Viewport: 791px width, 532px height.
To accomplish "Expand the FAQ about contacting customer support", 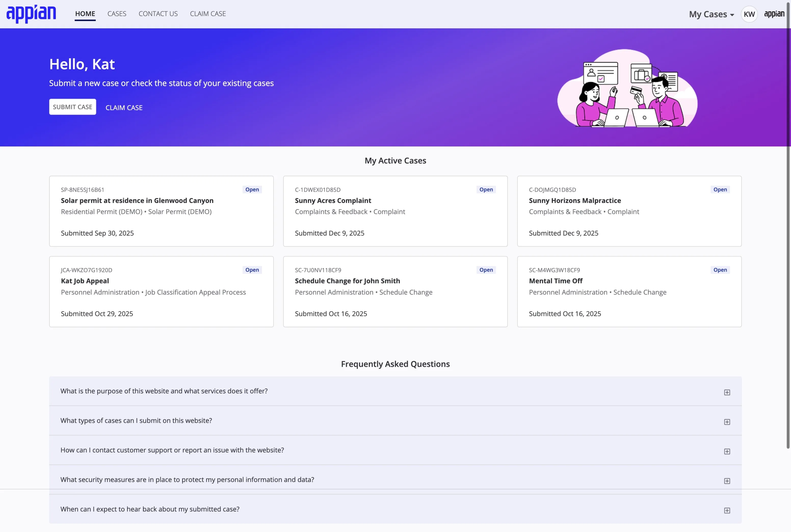I will click(727, 451).
